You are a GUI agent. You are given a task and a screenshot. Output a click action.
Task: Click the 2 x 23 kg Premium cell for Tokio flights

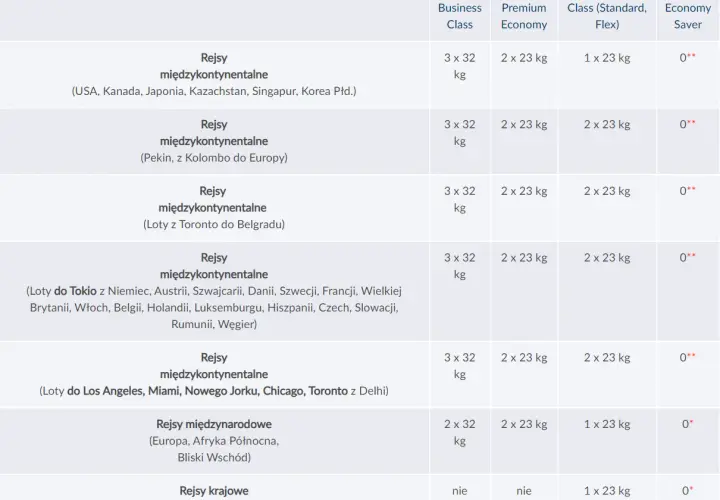tap(524, 258)
